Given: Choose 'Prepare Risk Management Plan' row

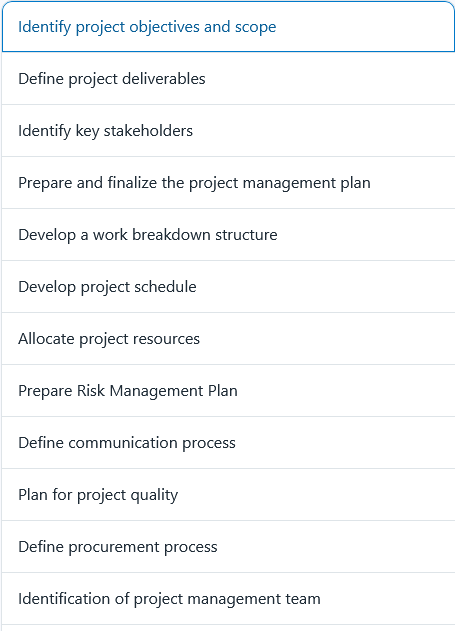Looking at the screenshot, I should (x=228, y=390).
